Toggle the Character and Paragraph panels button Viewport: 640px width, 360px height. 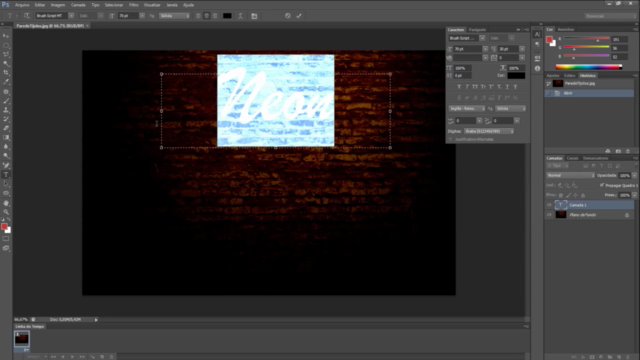coord(254,16)
